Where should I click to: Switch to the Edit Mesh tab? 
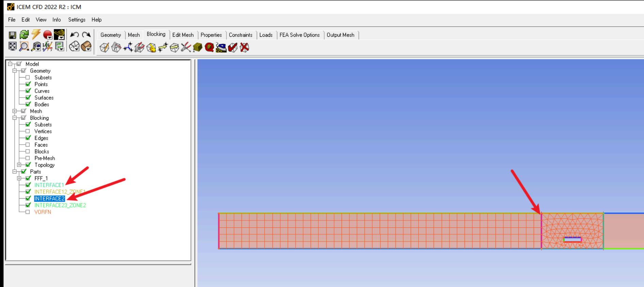183,35
